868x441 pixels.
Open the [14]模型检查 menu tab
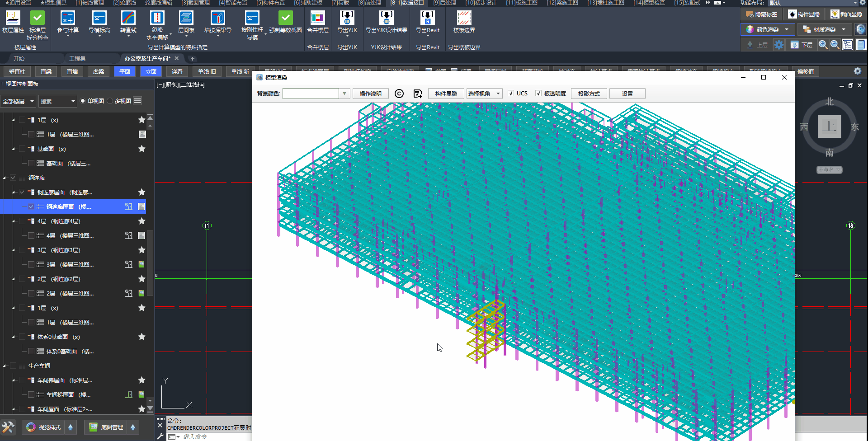[x=649, y=3]
